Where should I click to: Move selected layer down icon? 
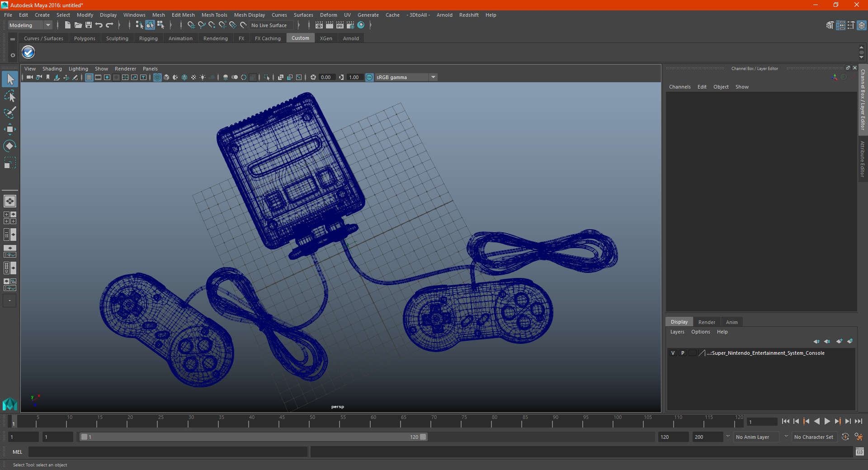[x=827, y=341]
